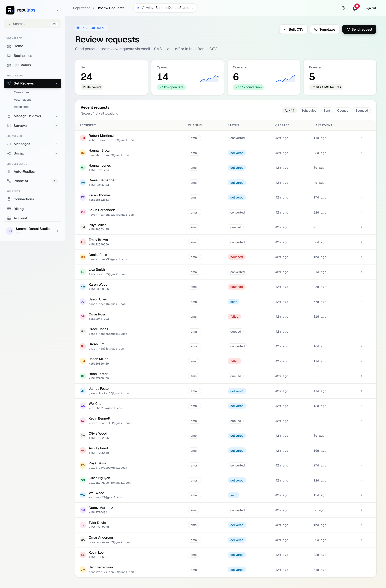Go to the Reputation breadcrumb
The image size is (386, 588).
[82, 8]
